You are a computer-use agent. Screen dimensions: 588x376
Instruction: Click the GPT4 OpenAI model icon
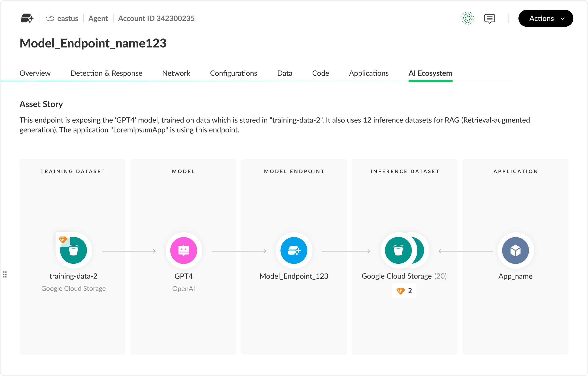coord(183,251)
